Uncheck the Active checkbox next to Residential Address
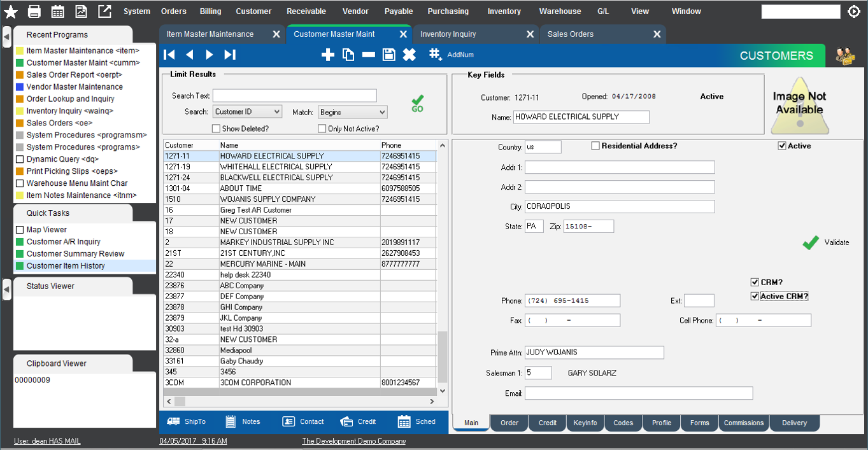 [782, 146]
